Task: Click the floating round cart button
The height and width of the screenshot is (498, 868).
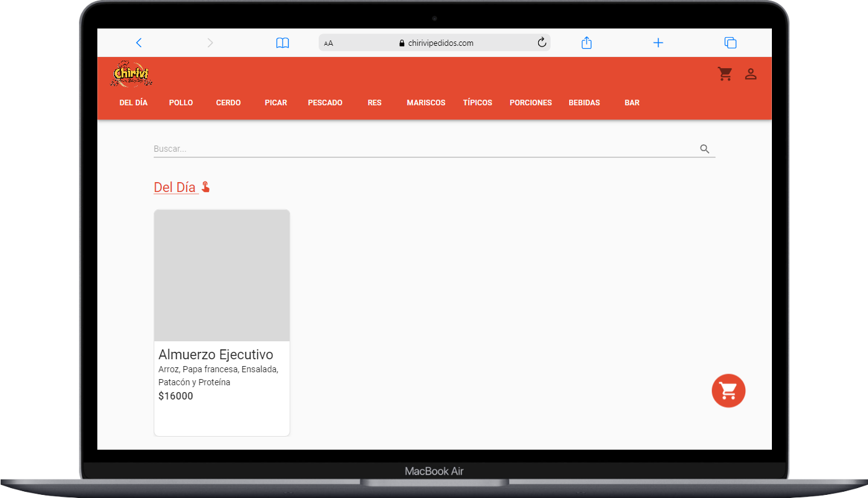Action: point(728,391)
